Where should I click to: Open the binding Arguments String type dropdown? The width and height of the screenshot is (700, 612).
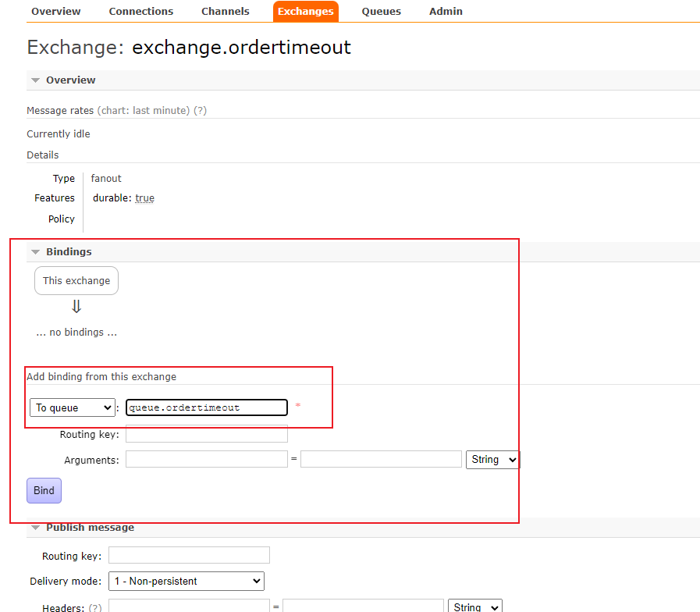coord(492,460)
